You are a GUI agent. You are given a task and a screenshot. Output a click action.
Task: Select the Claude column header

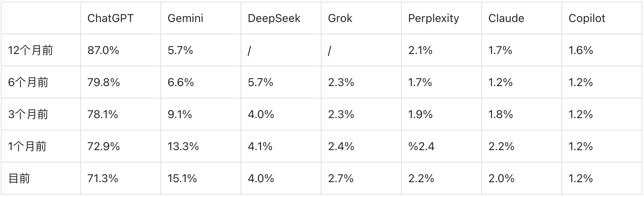506,18
